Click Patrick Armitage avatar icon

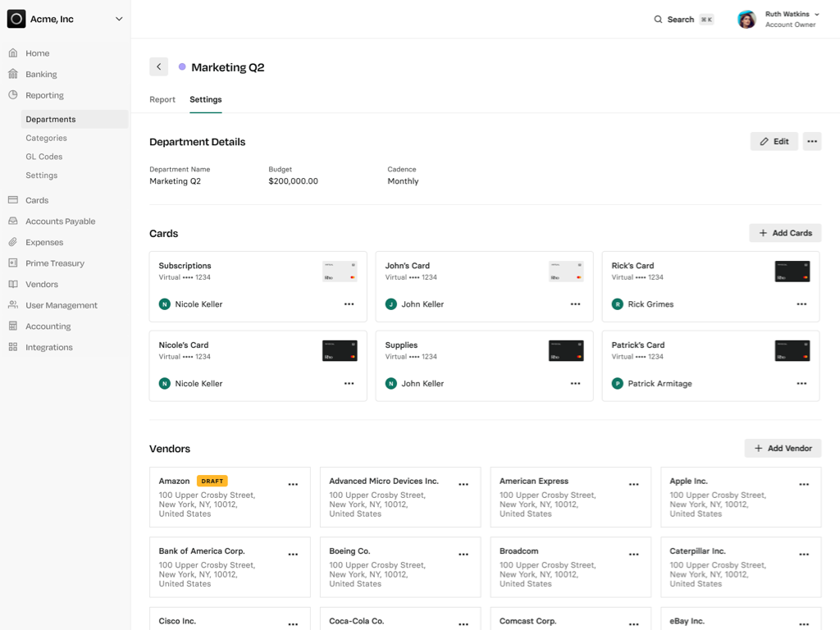(x=618, y=384)
